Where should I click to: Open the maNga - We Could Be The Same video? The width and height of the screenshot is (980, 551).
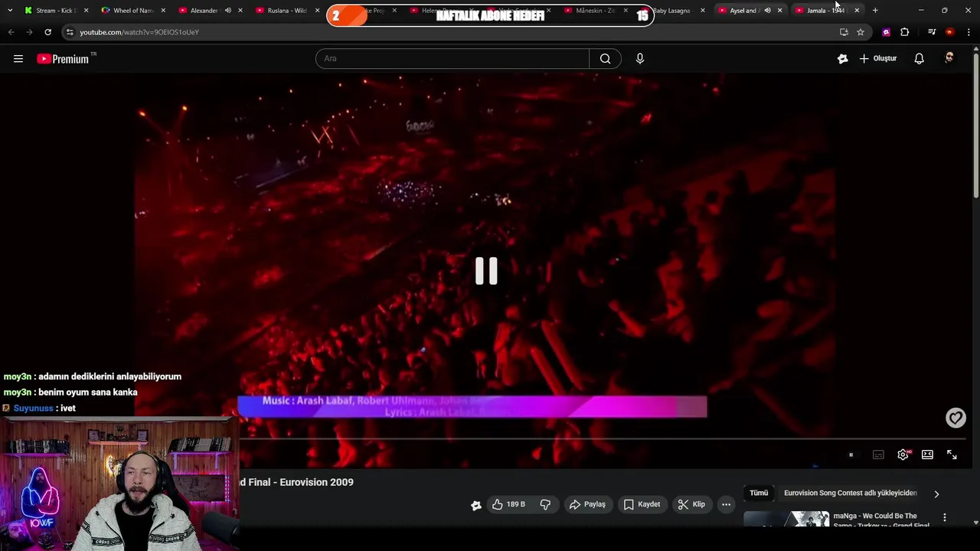pos(880,520)
